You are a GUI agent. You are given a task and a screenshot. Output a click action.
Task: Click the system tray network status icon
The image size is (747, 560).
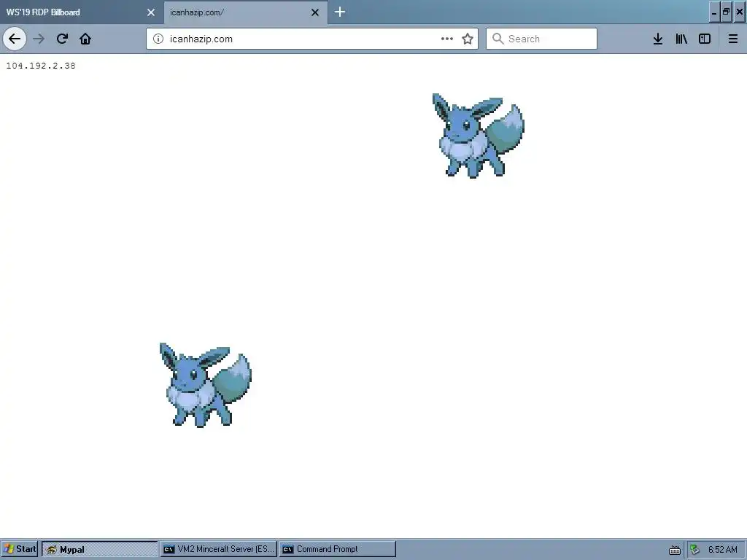[x=694, y=549]
